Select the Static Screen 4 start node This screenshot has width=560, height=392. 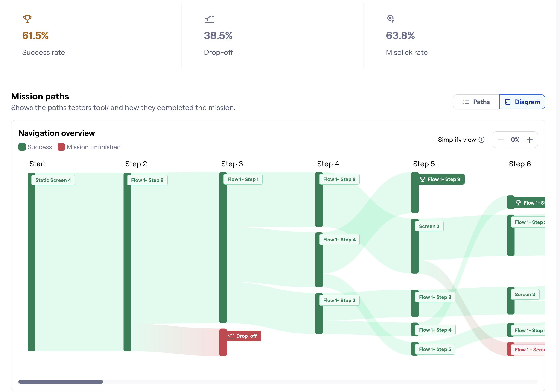click(53, 180)
